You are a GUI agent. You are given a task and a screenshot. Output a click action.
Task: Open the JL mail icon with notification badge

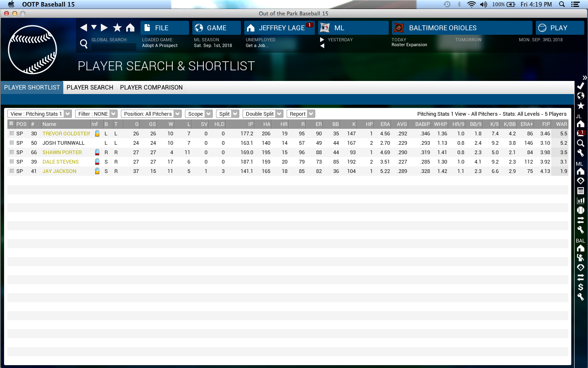580,133
